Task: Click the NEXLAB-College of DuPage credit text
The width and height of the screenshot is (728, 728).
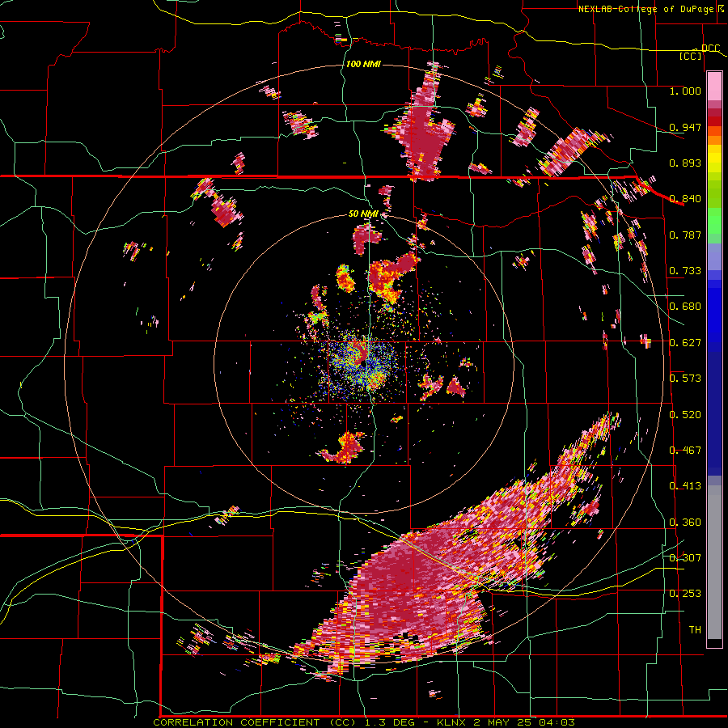Action: tap(647, 9)
